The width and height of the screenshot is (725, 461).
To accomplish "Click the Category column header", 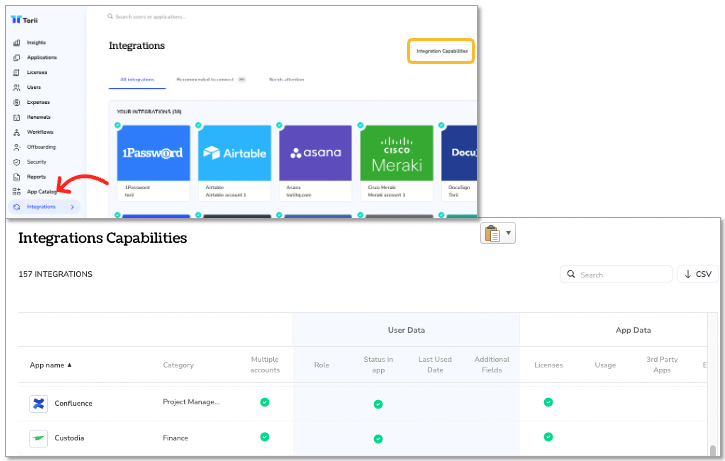I will 178,365.
